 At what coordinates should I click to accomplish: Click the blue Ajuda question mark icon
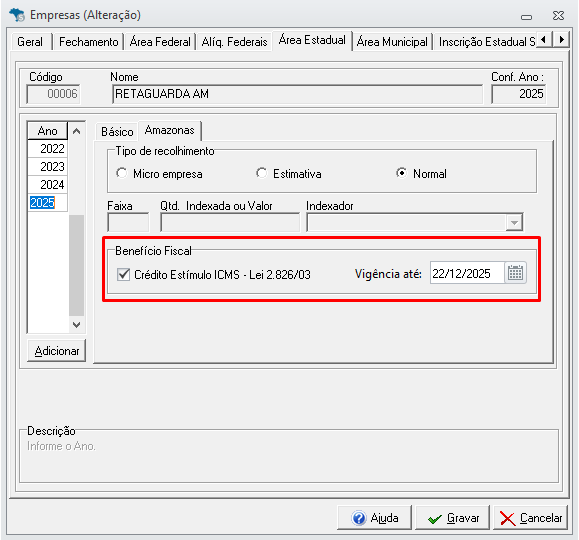point(359,518)
